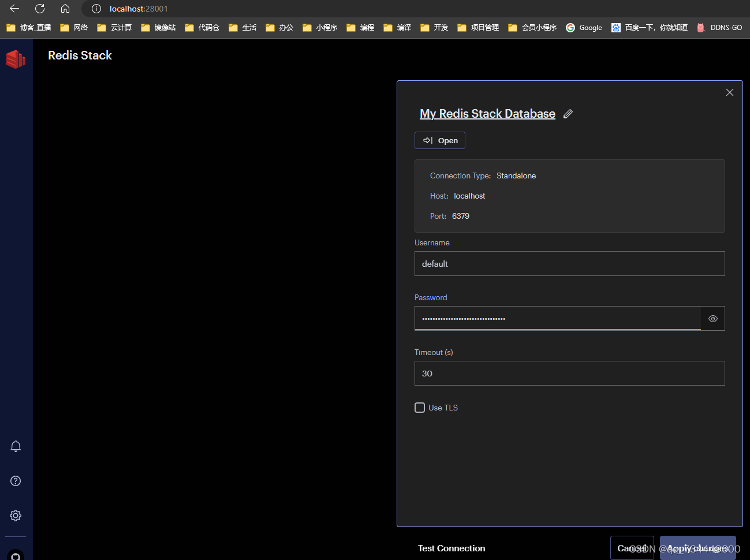This screenshot has height=560, width=750.
Task: Open the 会员小程序 bookmark folder
Action: (533, 28)
